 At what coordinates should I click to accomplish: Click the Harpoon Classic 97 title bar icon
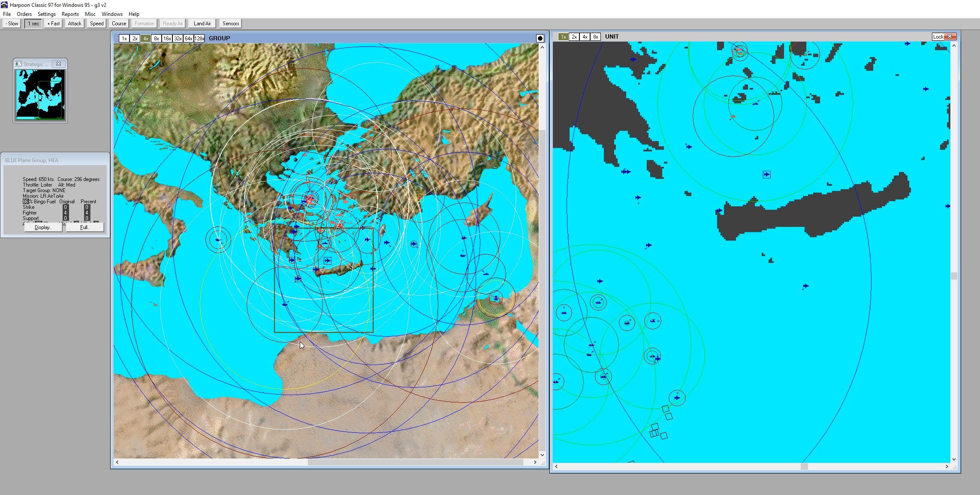click(4, 5)
